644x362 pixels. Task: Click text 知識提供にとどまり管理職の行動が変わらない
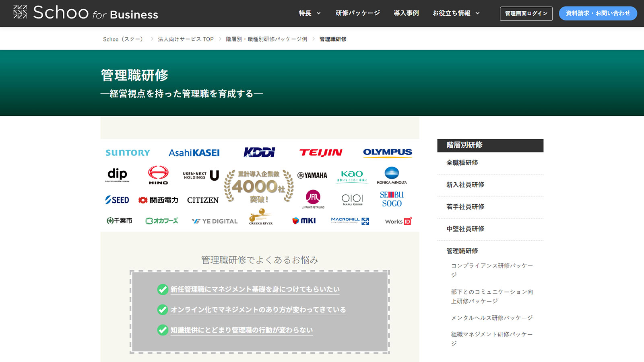point(242,330)
